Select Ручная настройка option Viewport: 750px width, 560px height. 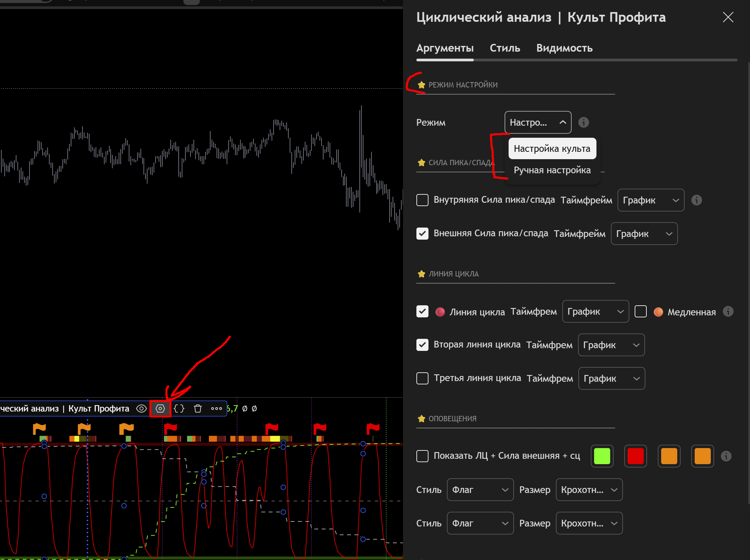click(x=552, y=170)
